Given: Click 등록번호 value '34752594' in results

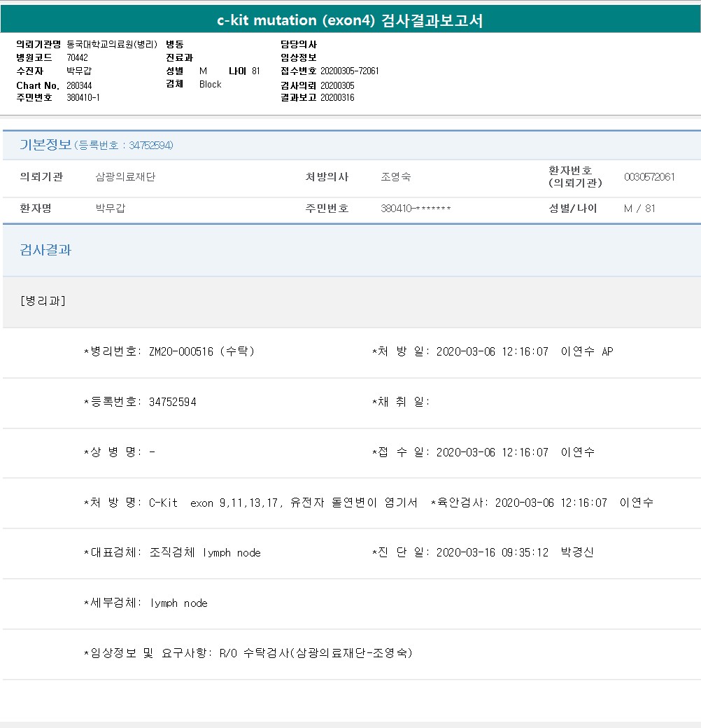Looking at the screenshot, I should pos(173,402).
